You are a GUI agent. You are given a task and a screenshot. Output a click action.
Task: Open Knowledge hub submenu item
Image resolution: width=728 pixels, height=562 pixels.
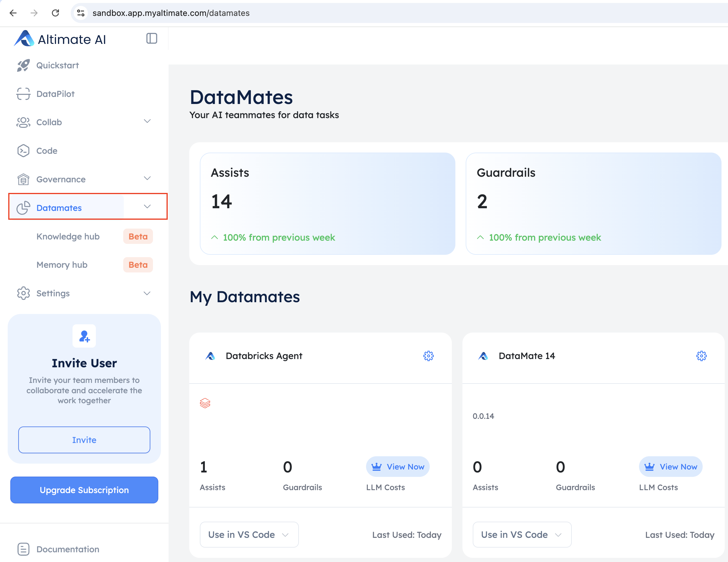pyautogui.click(x=68, y=237)
